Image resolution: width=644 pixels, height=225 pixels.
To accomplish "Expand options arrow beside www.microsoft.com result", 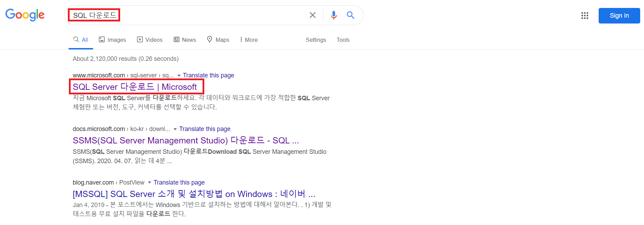I will click(x=179, y=76).
